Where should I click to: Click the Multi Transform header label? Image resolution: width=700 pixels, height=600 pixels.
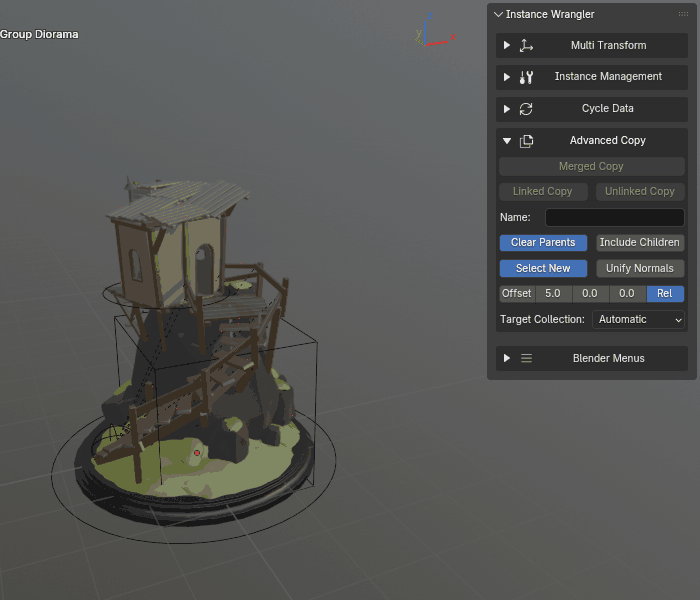click(608, 46)
